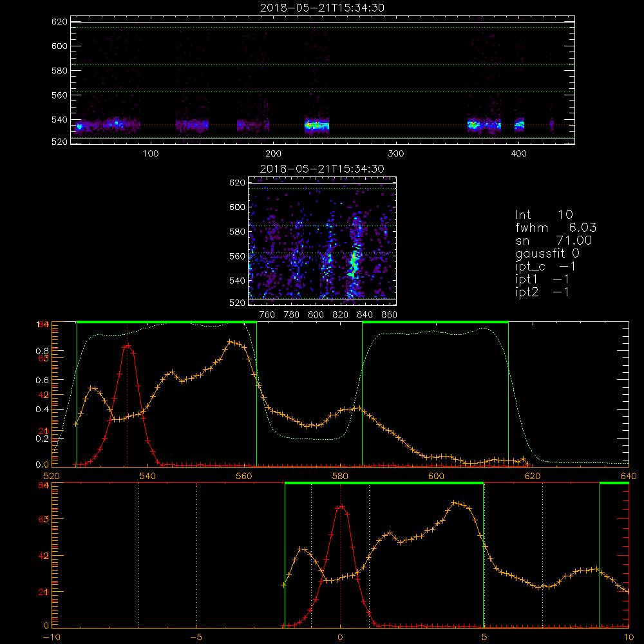The height and width of the screenshot is (644, 644).
Task: Select the 'ipt2 -1' info line
Action: click(x=542, y=292)
